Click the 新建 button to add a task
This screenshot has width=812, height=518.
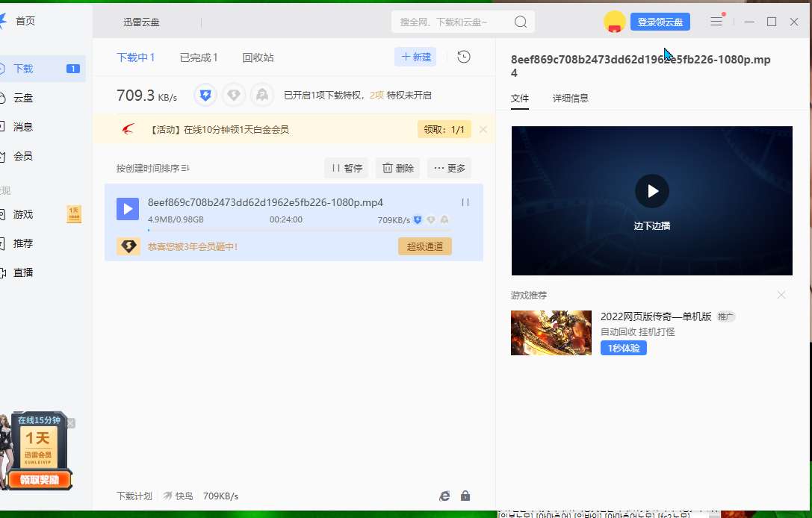[x=416, y=57]
